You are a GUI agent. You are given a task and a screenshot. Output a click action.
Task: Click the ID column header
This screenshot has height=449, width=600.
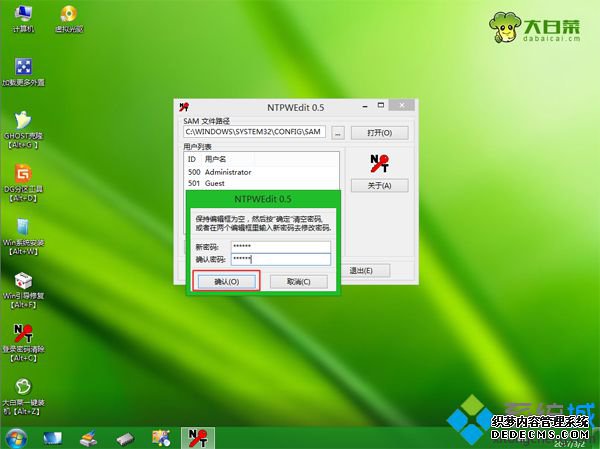pyautogui.click(x=192, y=159)
